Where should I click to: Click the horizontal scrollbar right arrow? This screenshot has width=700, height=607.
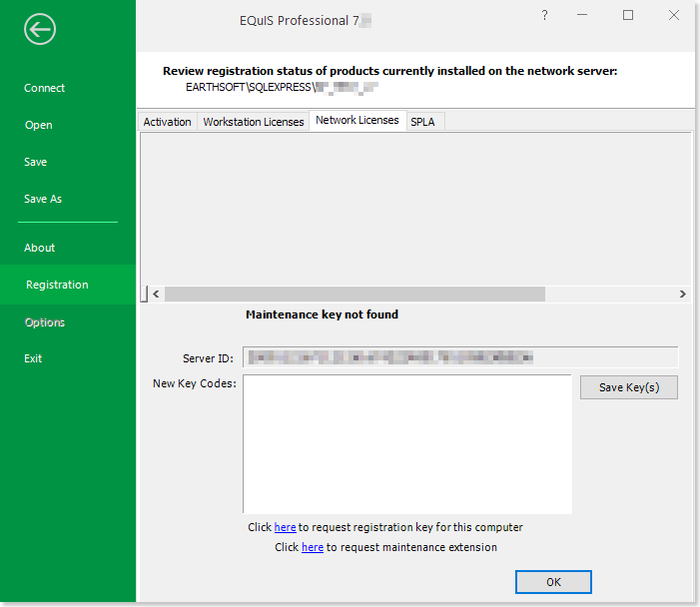tap(682, 295)
